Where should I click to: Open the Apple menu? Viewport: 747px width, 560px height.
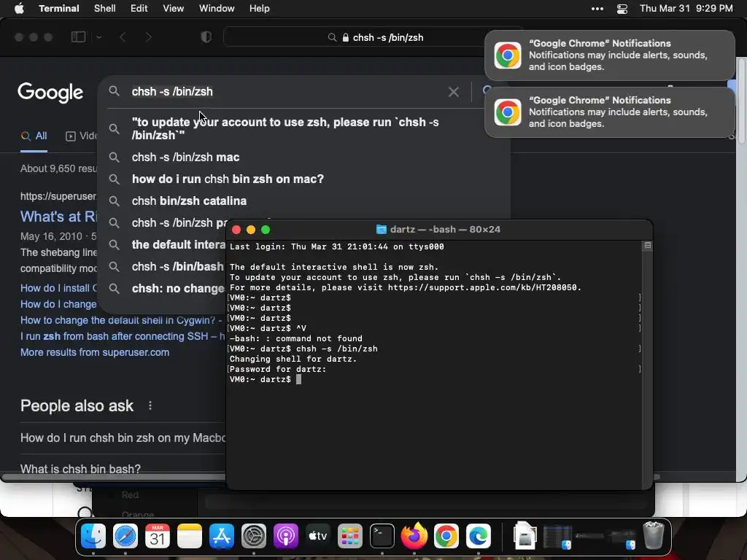tap(19, 9)
